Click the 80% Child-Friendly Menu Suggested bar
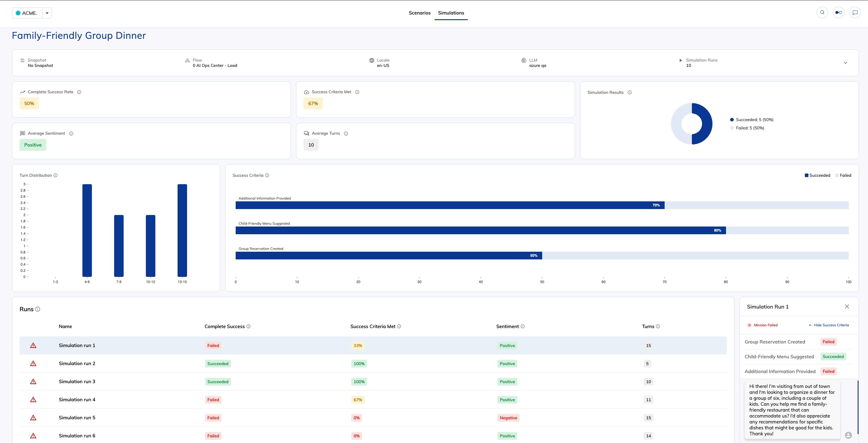The height and width of the screenshot is (443, 868). 480,231
